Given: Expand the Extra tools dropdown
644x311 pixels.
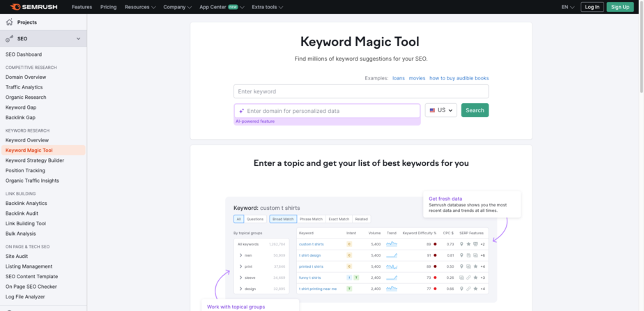Looking at the screenshot, I should click(x=267, y=7).
